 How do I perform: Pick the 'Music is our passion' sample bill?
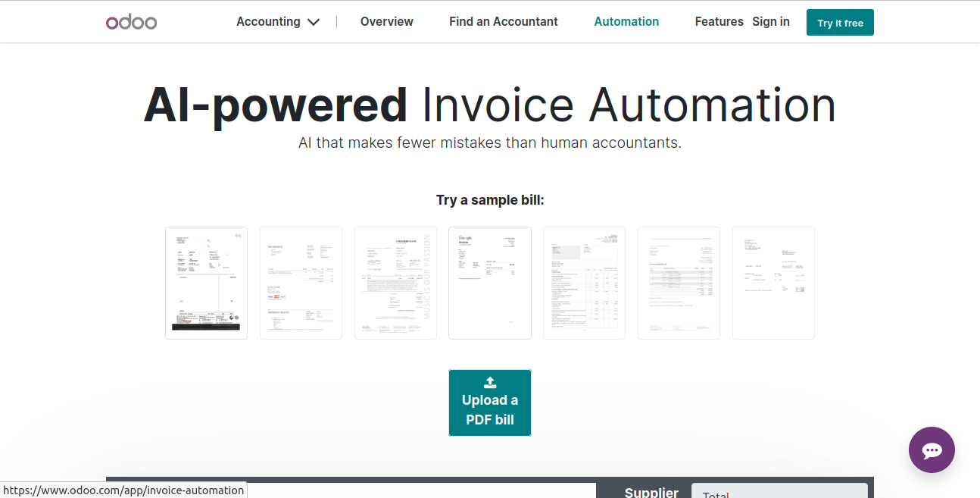tap(395, 283)
